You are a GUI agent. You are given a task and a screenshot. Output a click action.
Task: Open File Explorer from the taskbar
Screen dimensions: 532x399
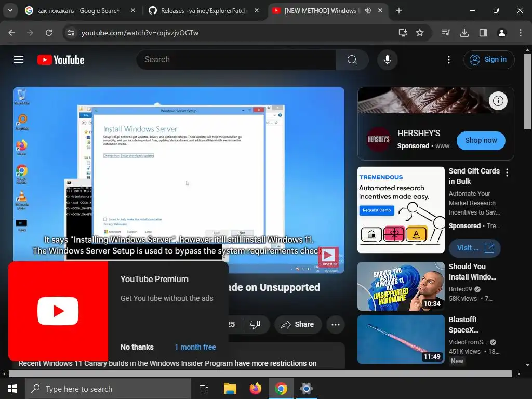(x=230, y=389)
